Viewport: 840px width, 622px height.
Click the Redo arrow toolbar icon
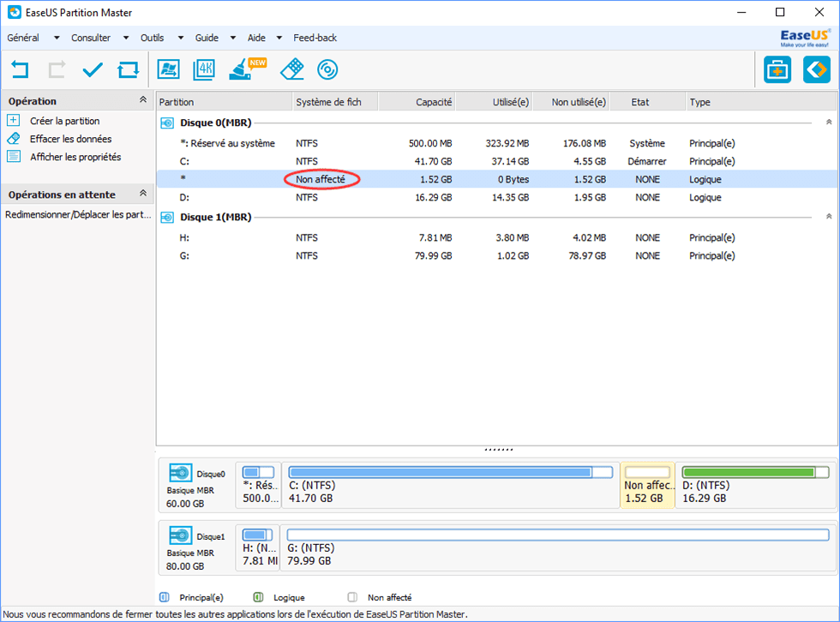pos(57,70)
